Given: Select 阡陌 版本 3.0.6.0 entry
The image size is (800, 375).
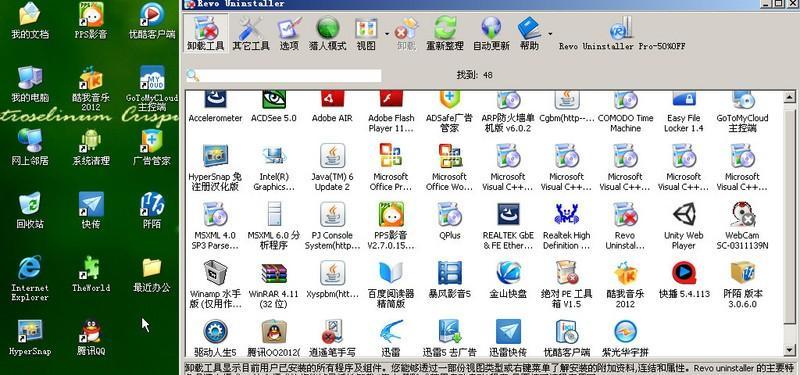Looking at the screenshot, I should pyautogui.click(x=742, y=284).
